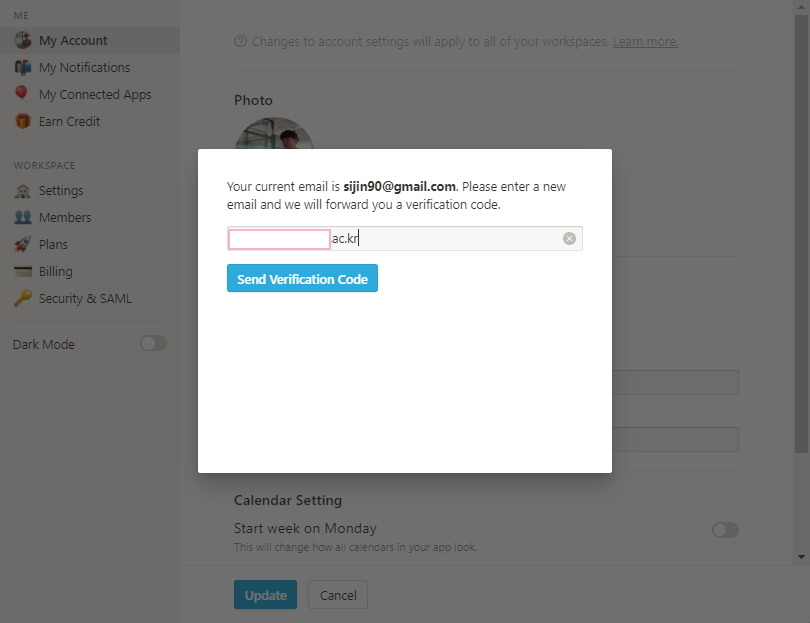Screen dimensions: 810x623
Task: Open the Learn more link
Action: point(645,42)
